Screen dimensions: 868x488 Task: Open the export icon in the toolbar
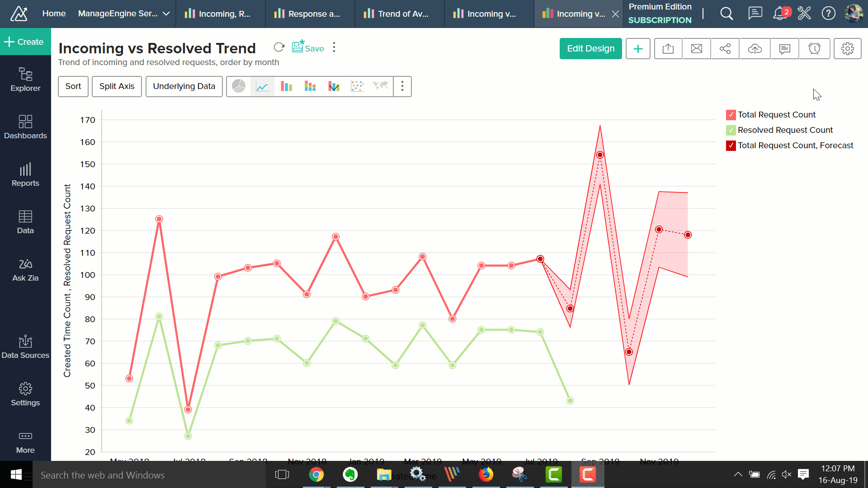click(668, 49)
